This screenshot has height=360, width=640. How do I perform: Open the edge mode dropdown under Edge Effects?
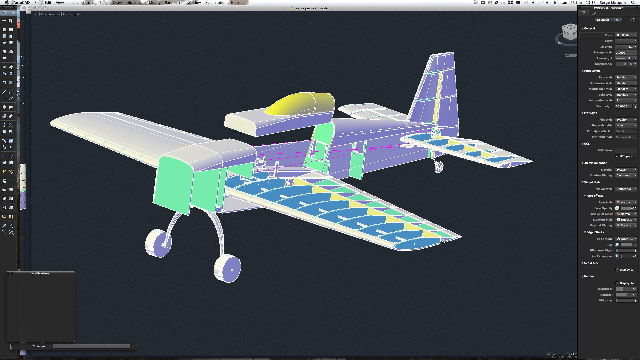(626, 239)
